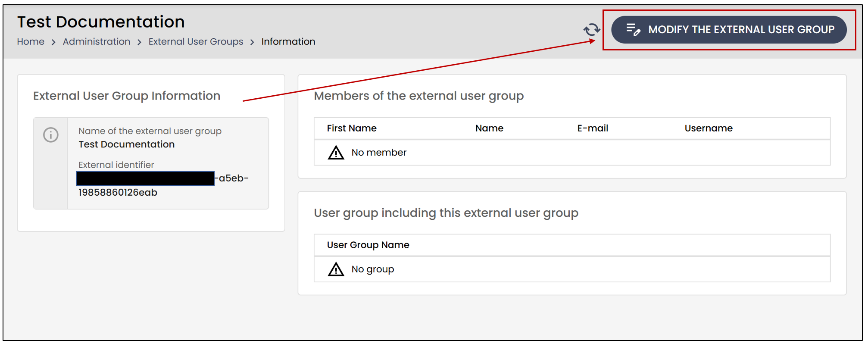Viewport: 868px width, 347px height.
Task: Select the external identifier value text
Action: [163, 185]
